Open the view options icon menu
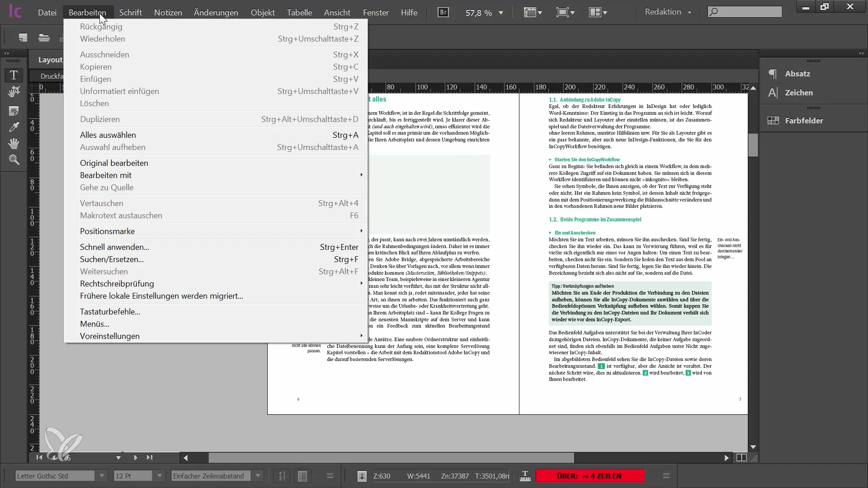 coord(533,12)
